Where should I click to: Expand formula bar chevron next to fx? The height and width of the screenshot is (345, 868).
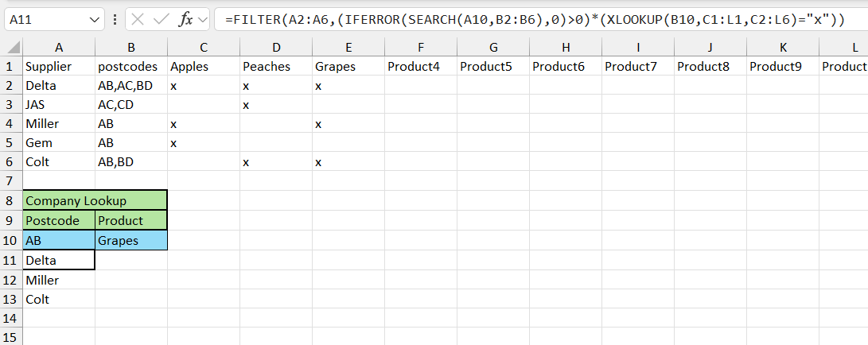(x=203, y=21)
